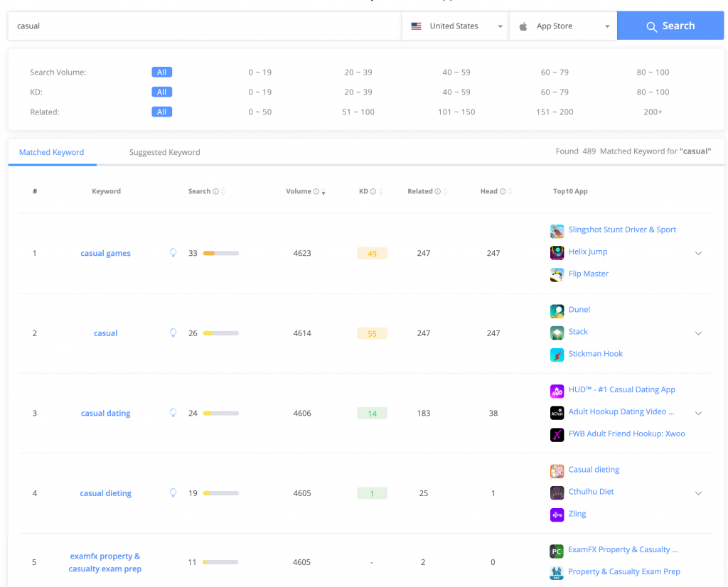Screen dimensions: 728x587
Task: Click the HUD Casual Dating app icon
Action: (557, 390)
